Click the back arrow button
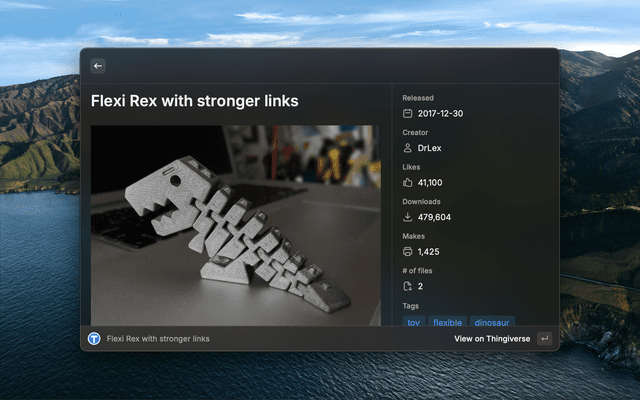Image resolution: width=640 pixels, height=400 pixels. (98, 66)
